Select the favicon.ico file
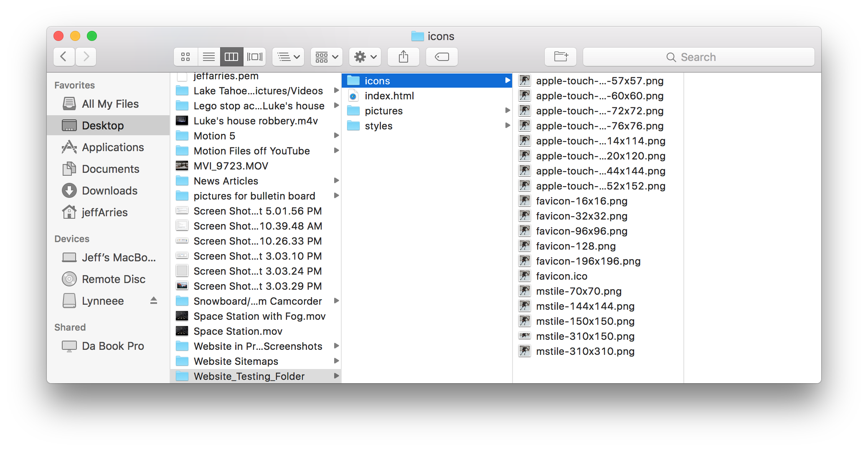 pos(561,276)
